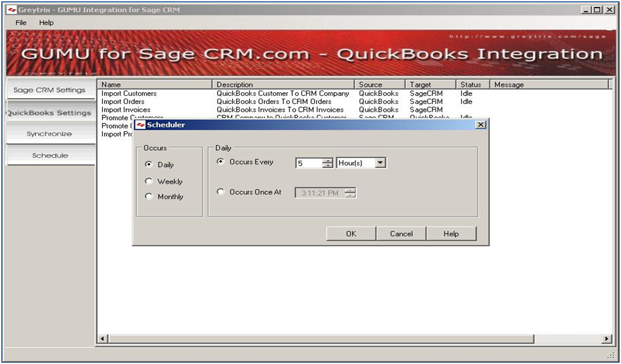Click the interval number field showing 5
Image resolution: width=621 pixels, height=364 pixels.
pos(309,163)
